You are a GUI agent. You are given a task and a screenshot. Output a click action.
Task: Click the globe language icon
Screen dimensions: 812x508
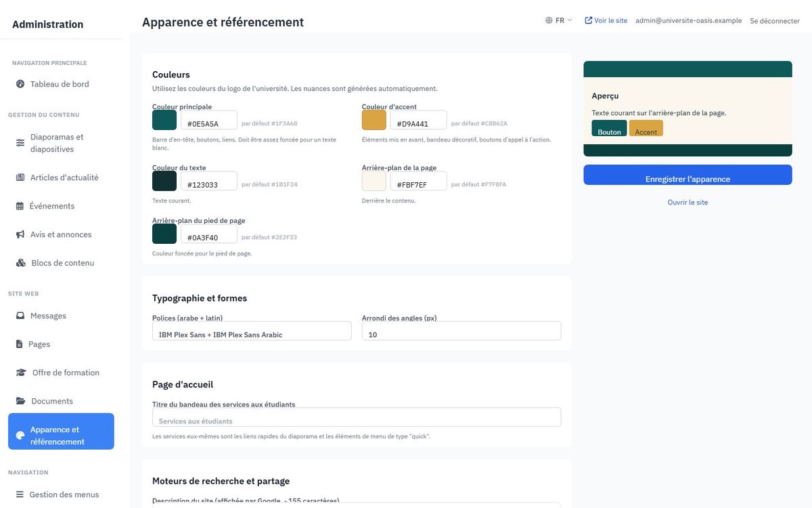(x=549, y=20)
